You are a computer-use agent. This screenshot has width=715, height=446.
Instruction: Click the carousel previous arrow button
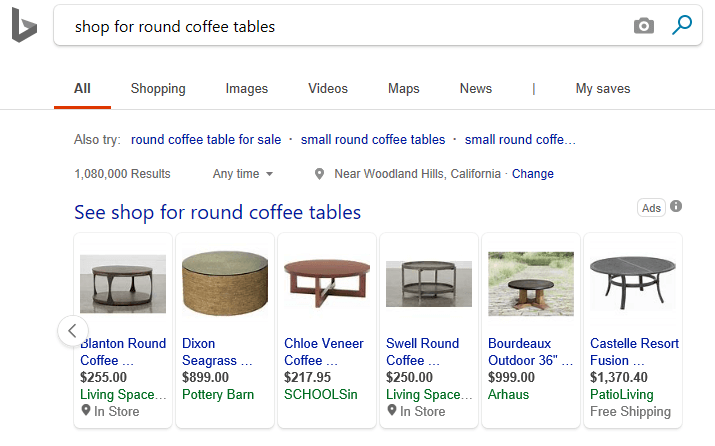pyautogui.click(x=73, y=331)
